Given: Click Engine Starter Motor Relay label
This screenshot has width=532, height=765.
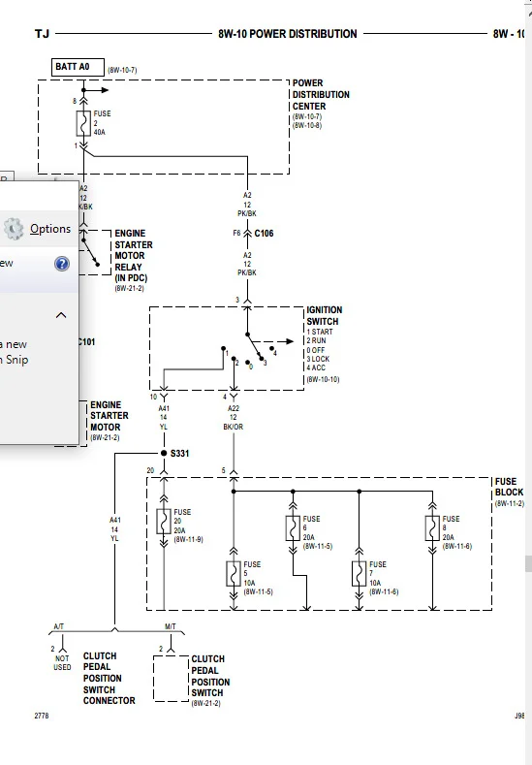Looking at the screenshot, I should (x=133, y=256).
